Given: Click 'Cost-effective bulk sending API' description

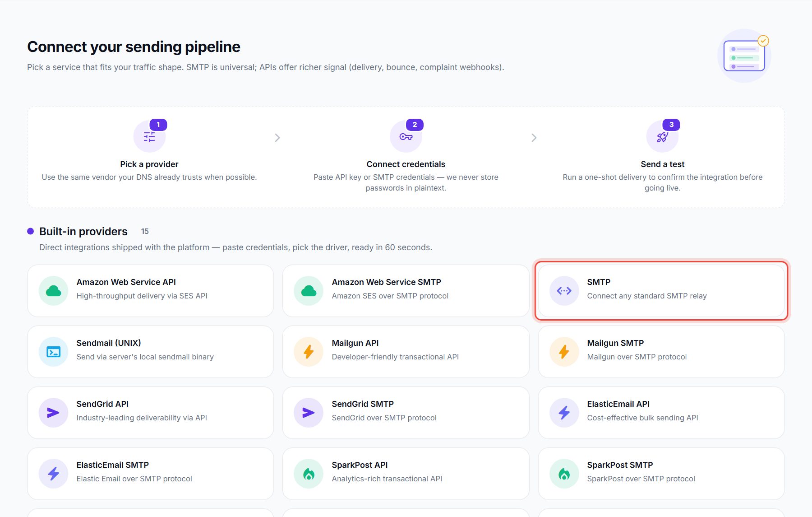Looking at the screenshot, I should click(642, 418).
